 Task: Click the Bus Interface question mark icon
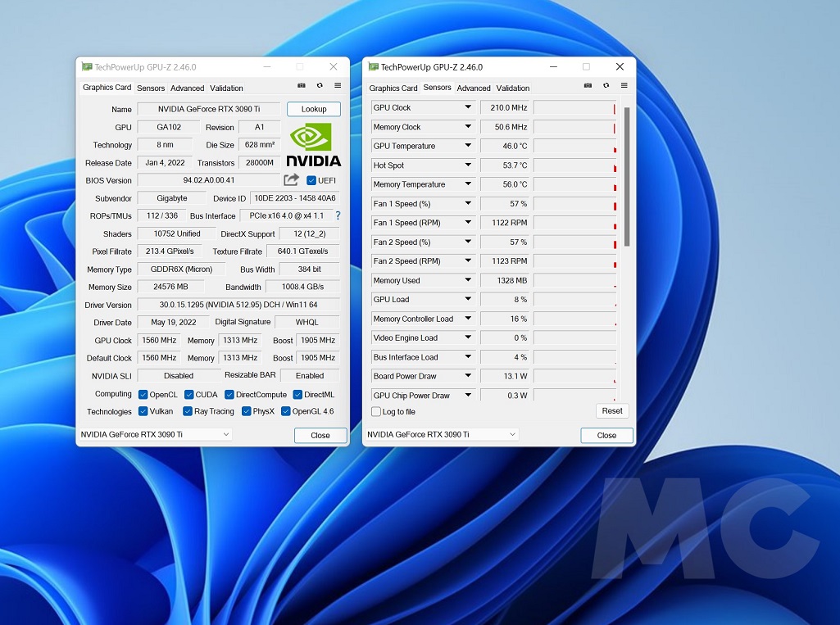[338, 216]
